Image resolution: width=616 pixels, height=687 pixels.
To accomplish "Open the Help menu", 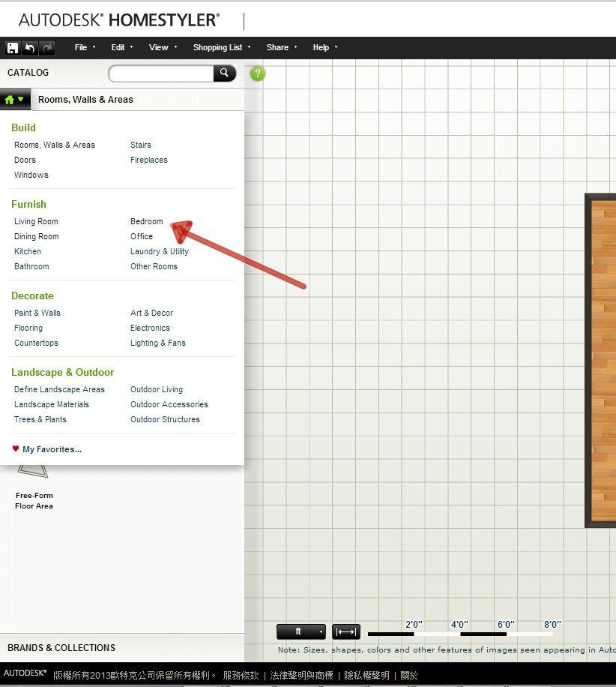I will coord(324,47).
